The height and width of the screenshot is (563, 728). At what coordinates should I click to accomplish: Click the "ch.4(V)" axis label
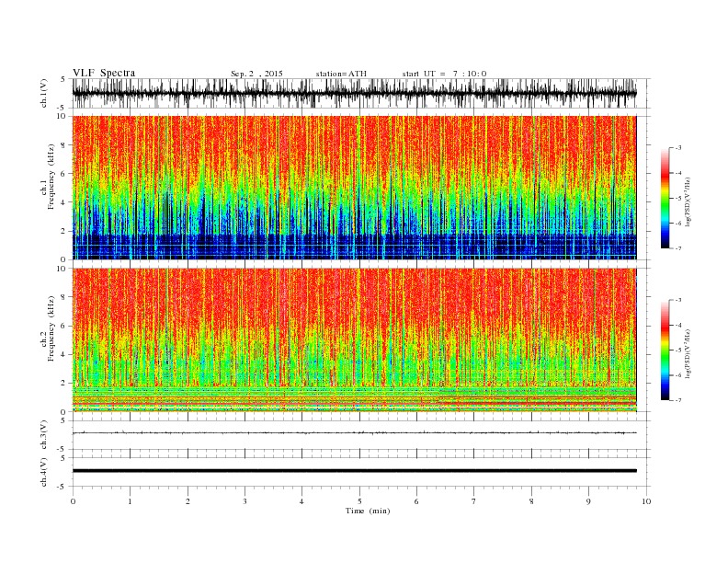43,472
